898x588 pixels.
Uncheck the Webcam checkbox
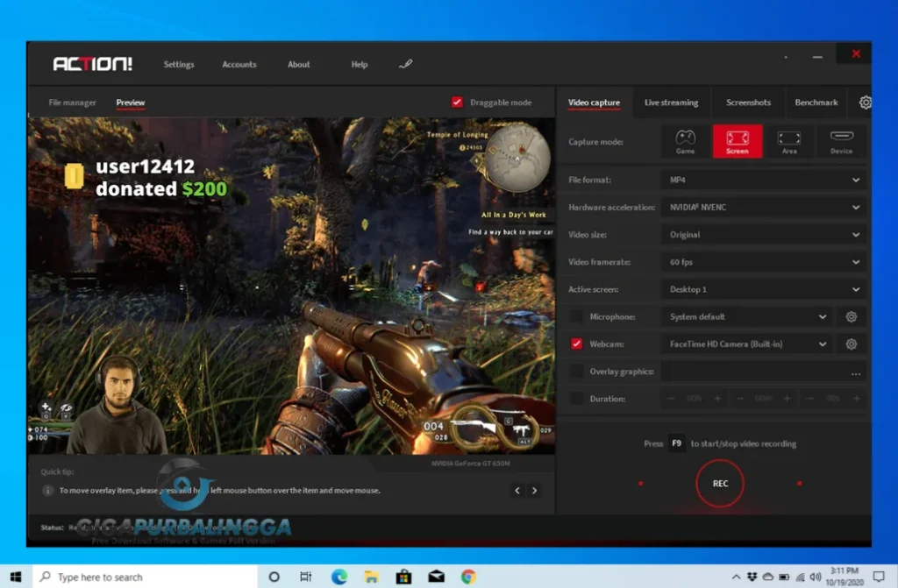point(576,344)
